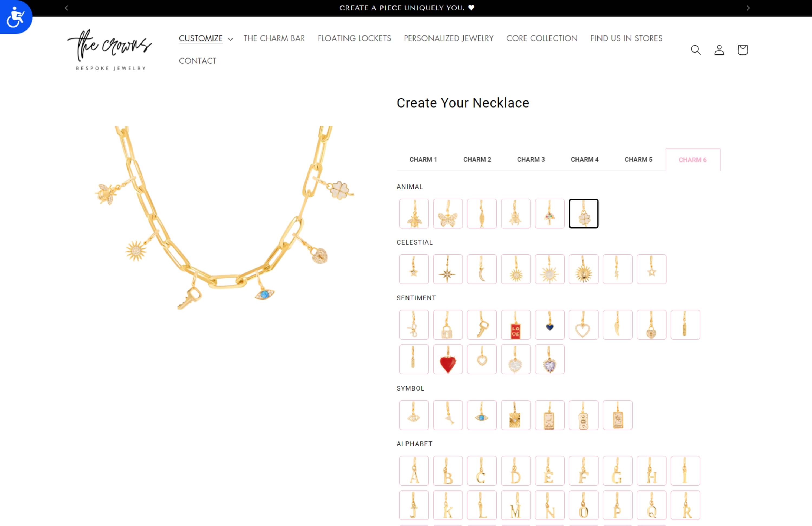
Task: Open the blue accessibility widget
Action: pyautogui.click(x=15, y=16)
